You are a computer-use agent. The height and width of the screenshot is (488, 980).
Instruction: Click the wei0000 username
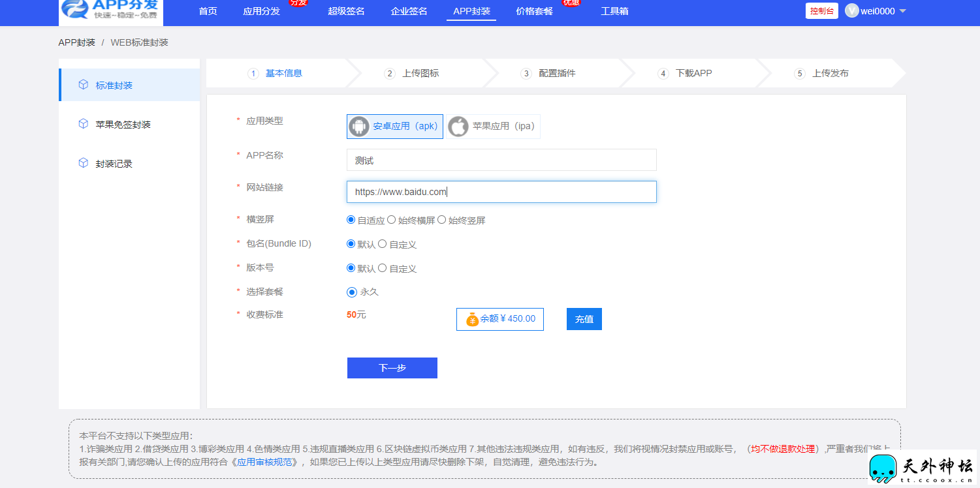(x=878, y=11)
